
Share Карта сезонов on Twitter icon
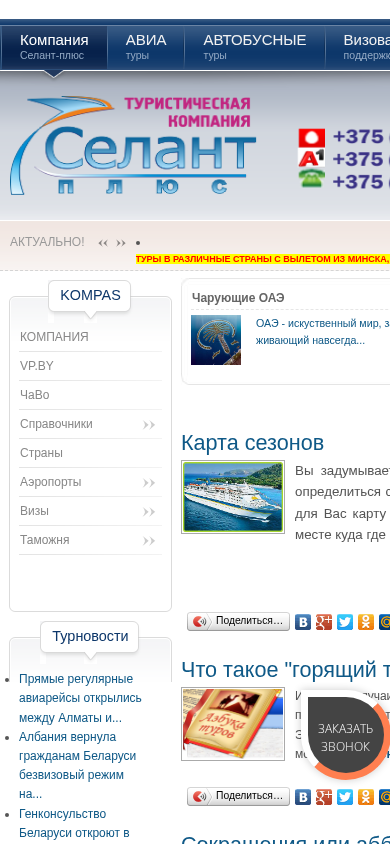(x=345, y=622)
